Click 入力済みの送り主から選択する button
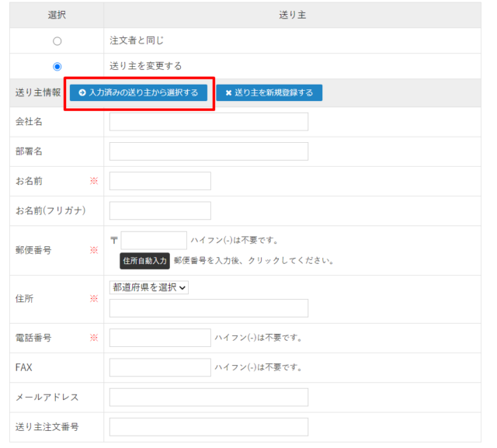Viewport: 497px width, 448px height. coord(138,93)
